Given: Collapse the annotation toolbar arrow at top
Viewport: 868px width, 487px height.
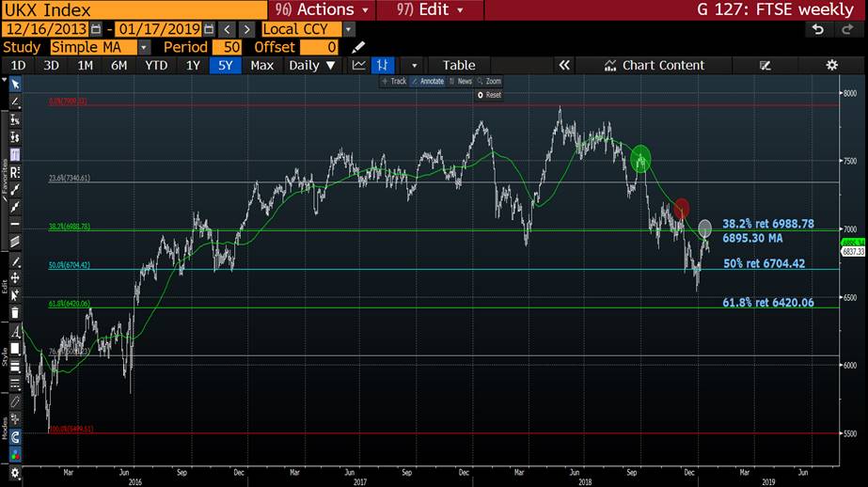Looking at the screenshot, I should point(5,81).
